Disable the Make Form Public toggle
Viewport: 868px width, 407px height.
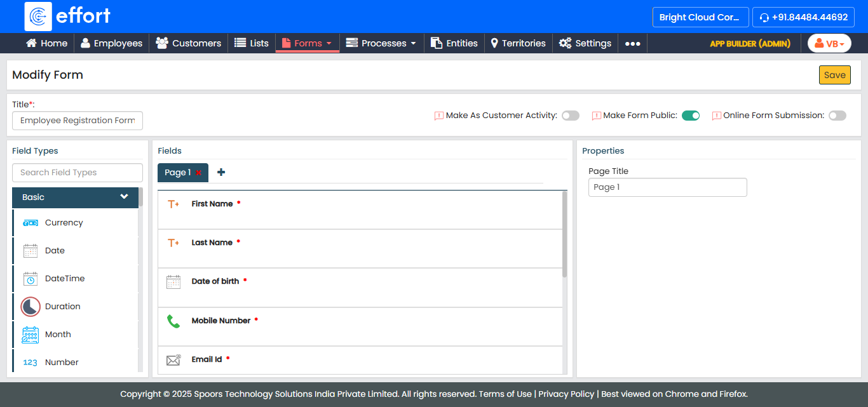(x=691, y=116)
